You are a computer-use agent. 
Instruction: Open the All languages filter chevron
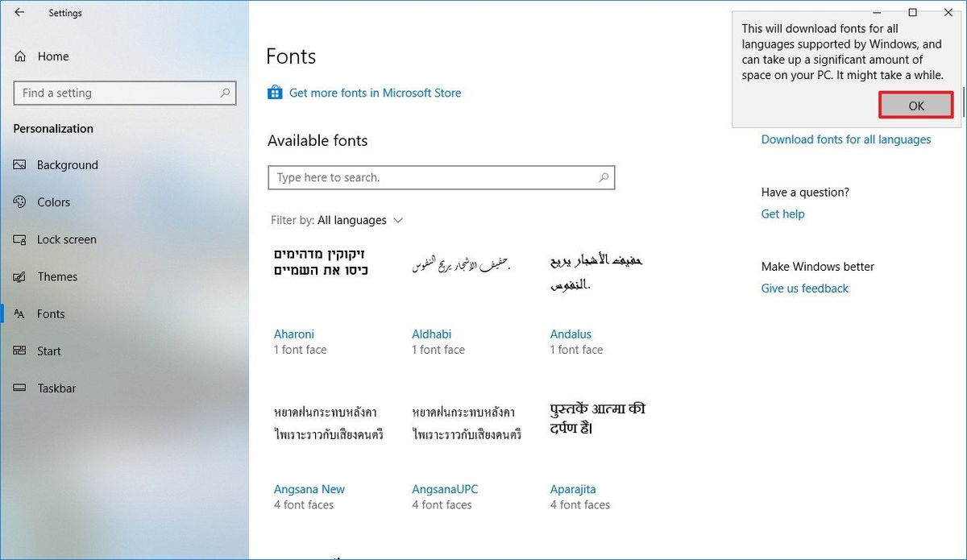[x=398, y=220]
